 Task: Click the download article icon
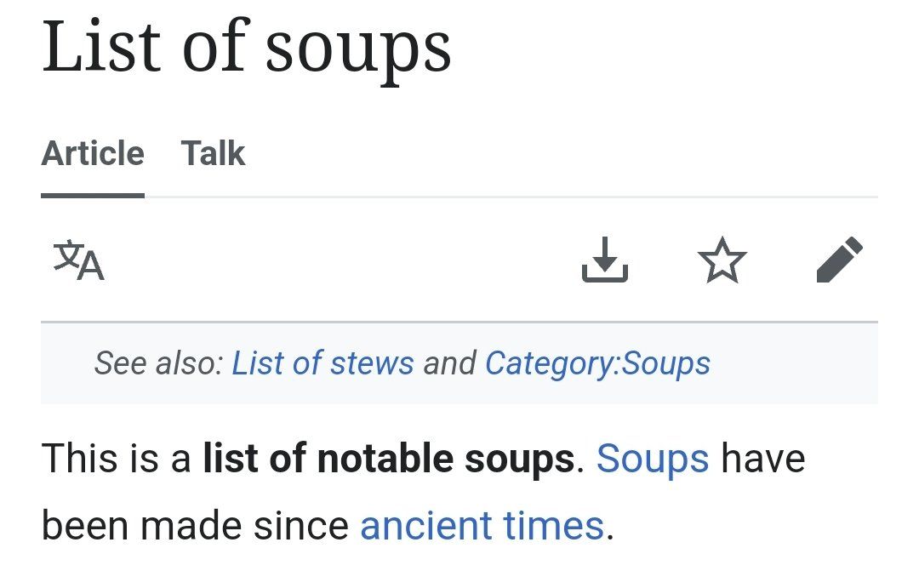point(605,260)
